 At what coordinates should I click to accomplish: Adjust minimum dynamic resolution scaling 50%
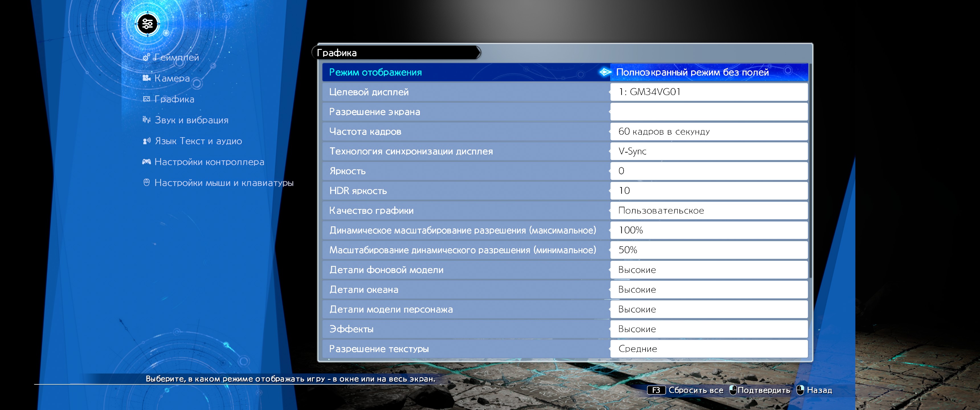pos(709,250)
